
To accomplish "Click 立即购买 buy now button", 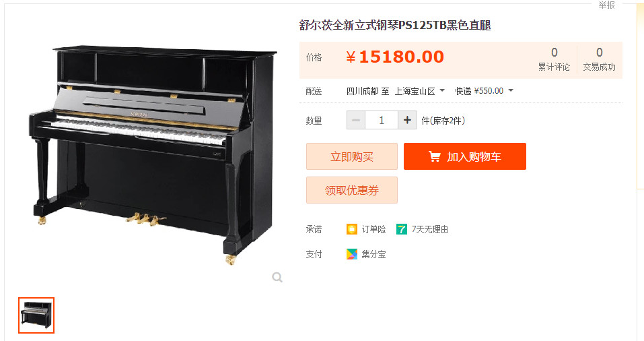I will [x=352, y=156].
